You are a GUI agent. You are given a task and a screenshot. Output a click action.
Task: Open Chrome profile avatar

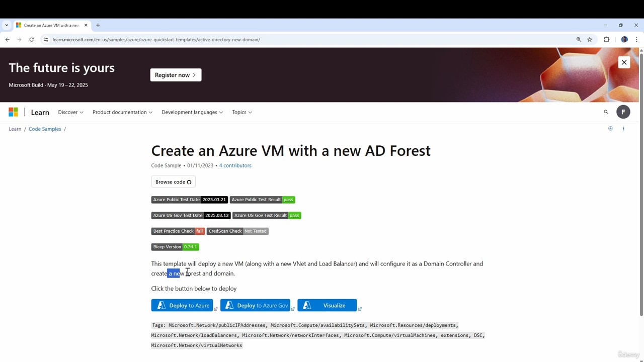624,40
